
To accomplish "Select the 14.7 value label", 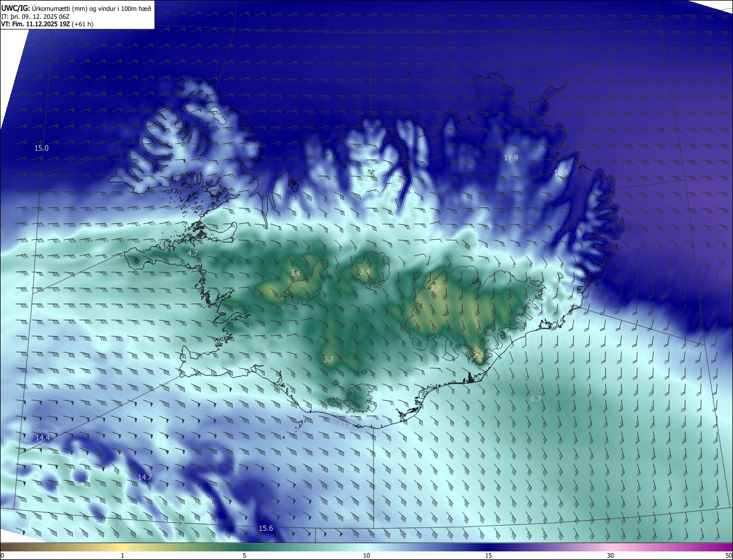I will point(145,477).
